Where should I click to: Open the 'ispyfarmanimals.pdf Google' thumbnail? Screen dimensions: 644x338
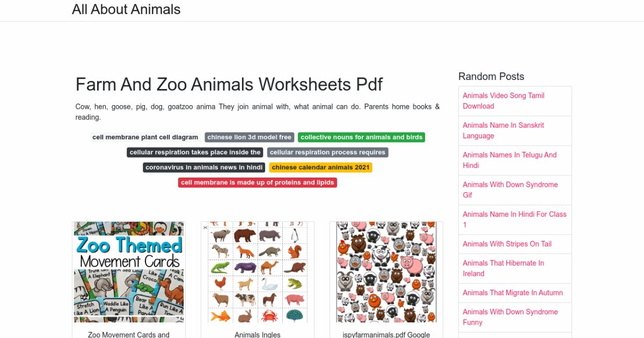click(x=386, y=271)
